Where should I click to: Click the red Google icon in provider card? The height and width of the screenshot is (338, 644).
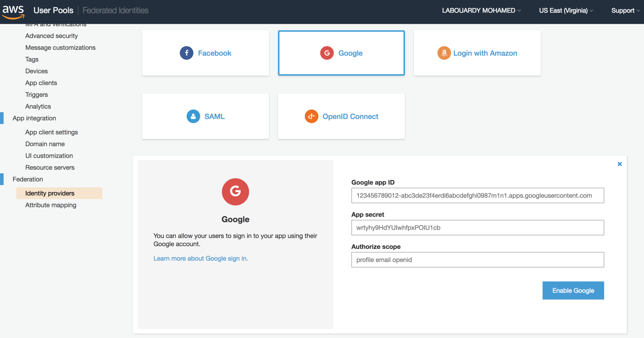[x=327, y=53]
